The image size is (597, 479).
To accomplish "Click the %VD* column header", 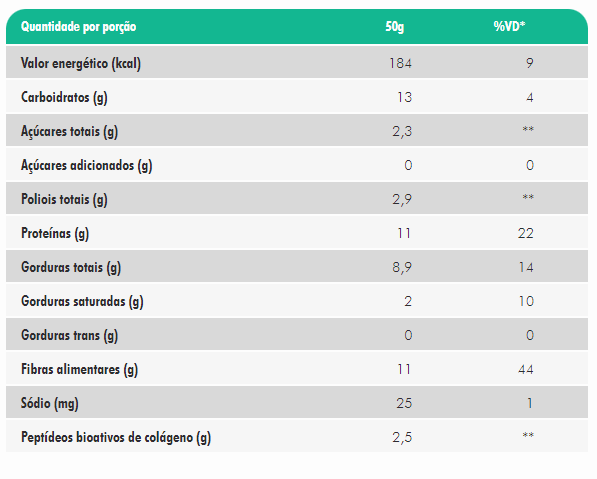I will point(509,26).
